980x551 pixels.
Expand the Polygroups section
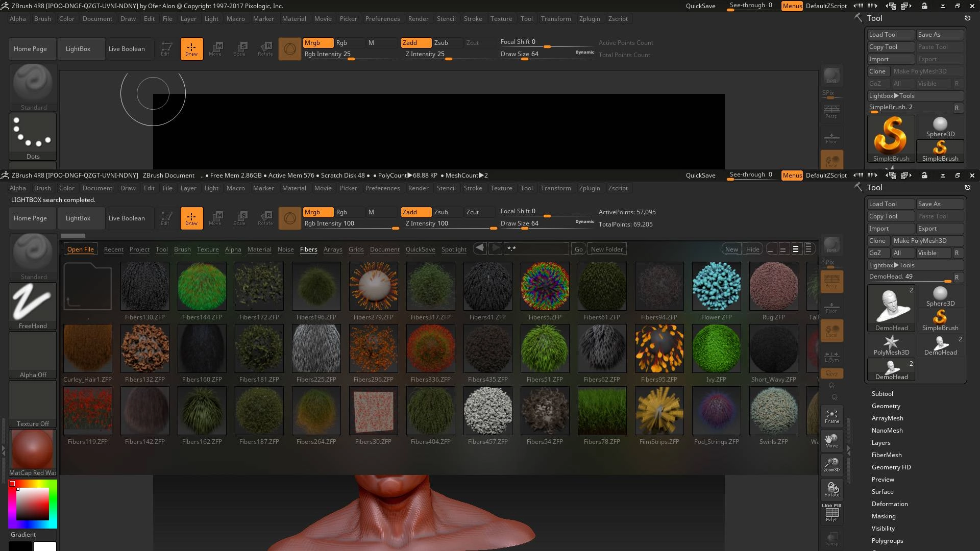(888, 541)
